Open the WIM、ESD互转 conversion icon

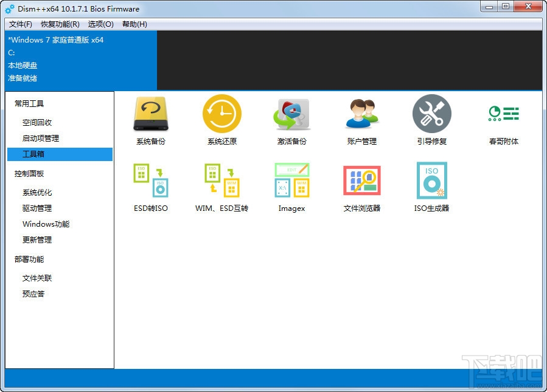(x=222, y=181)
